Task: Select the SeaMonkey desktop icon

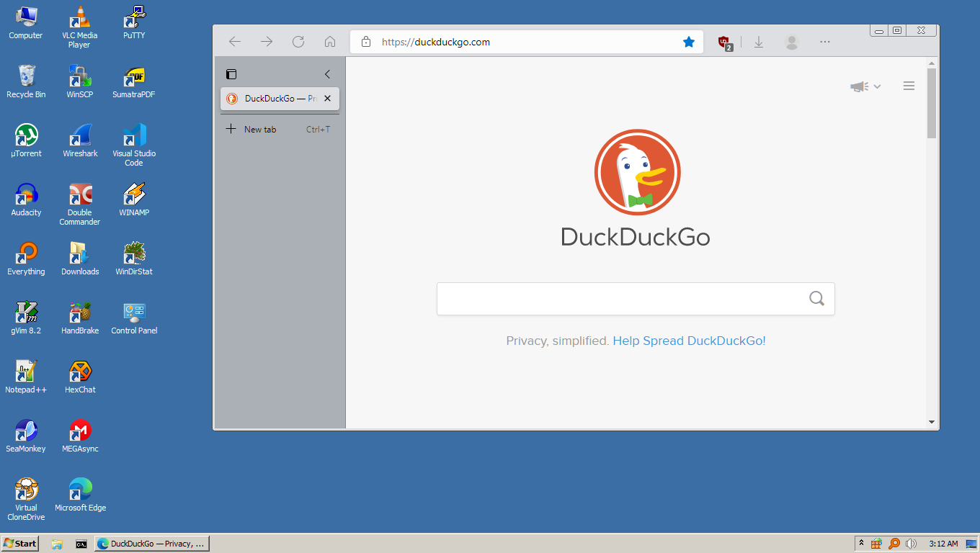Action: pos(26,436)
